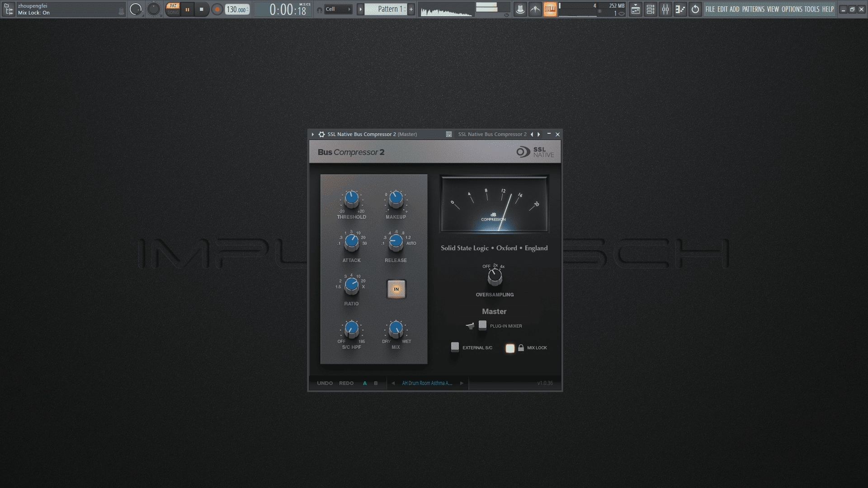Click the headphone snap icon beside Cell

[x=320, y=9]
